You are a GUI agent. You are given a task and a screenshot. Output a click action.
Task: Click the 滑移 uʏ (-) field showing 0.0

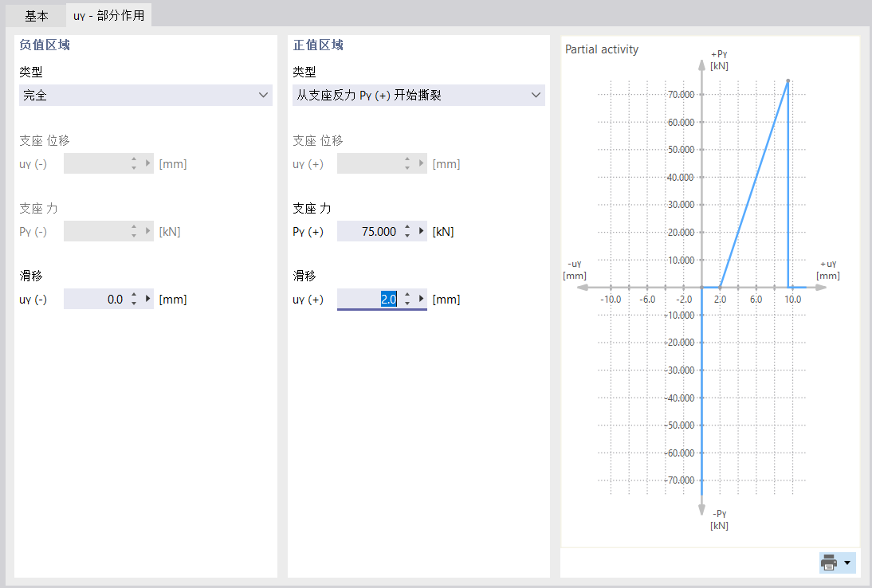[x=104, y=299]
